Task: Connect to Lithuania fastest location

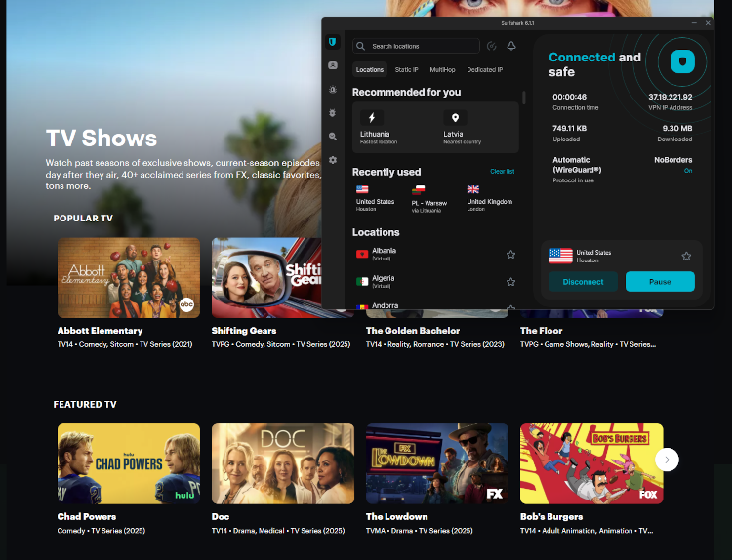Action: pyautogui.click(x=393, y=127)
